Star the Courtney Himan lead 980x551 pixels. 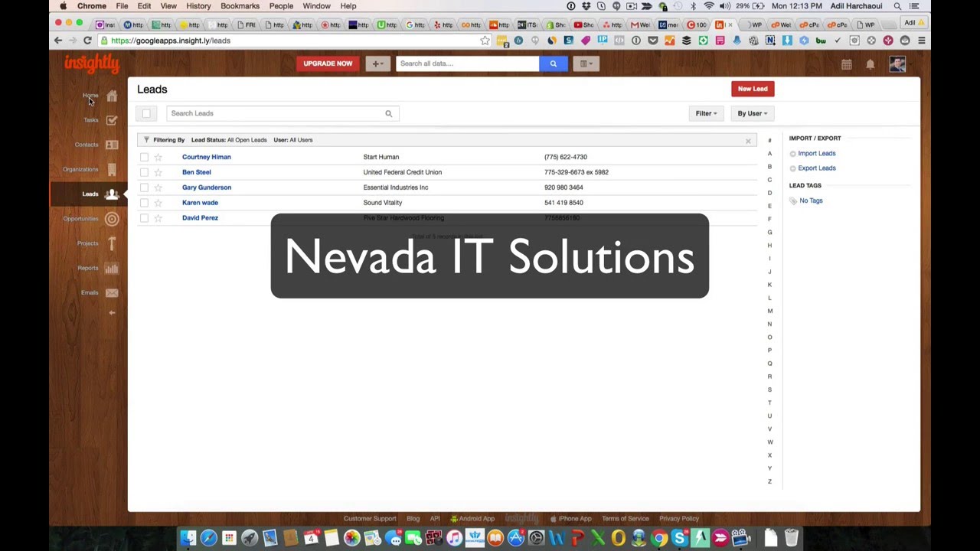pos(158,157)
